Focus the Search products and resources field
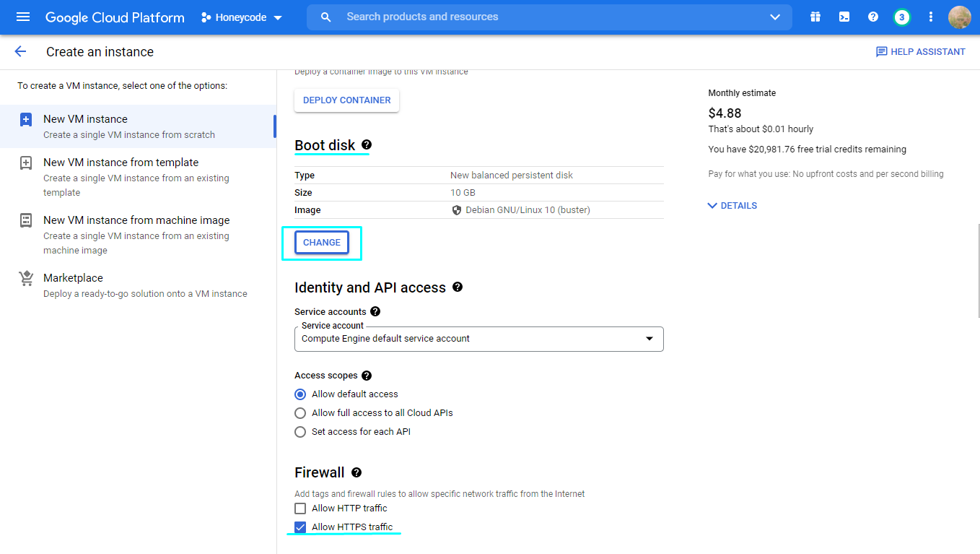The width and height of the screenshot is (980, 554). coord(548,17)
